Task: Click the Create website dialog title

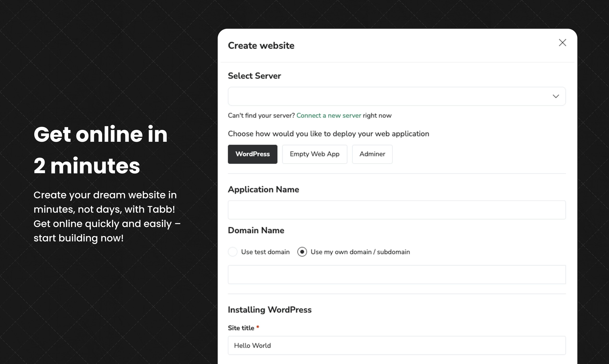Action: click(x=261, y=46)
